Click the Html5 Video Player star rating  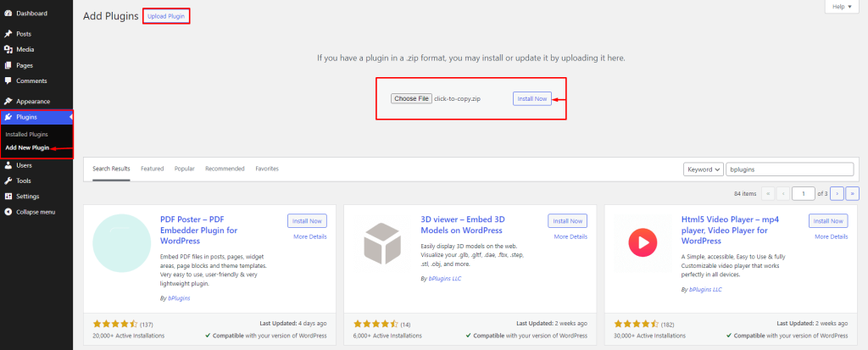tap(637, 324)
